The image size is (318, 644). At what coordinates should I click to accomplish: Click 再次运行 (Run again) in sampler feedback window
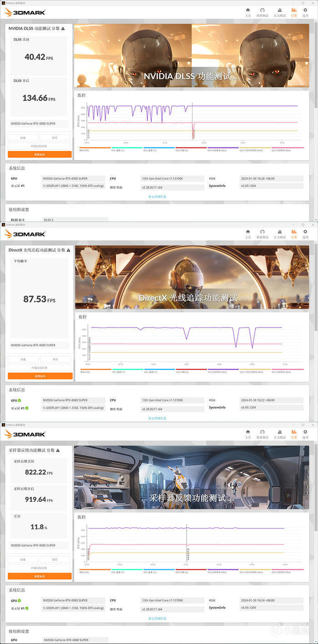(x=40, y=576)
